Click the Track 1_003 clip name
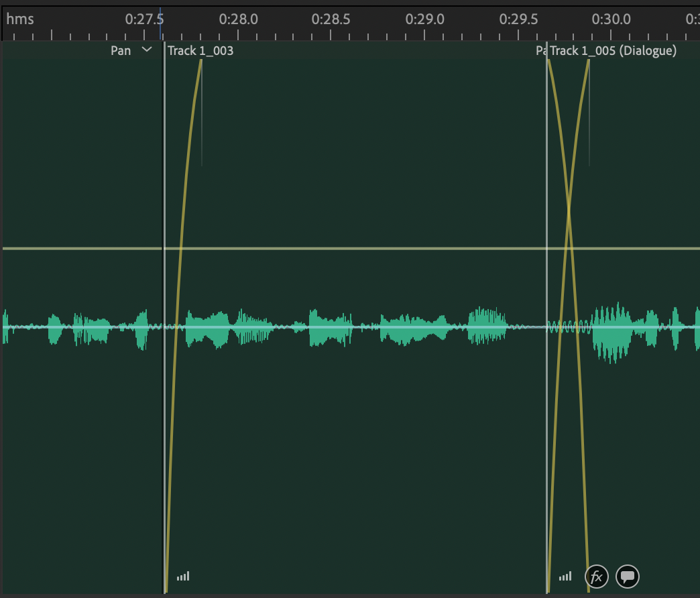Image resolution: width=700 pixels, height=598 pixels. pos(200,50)
